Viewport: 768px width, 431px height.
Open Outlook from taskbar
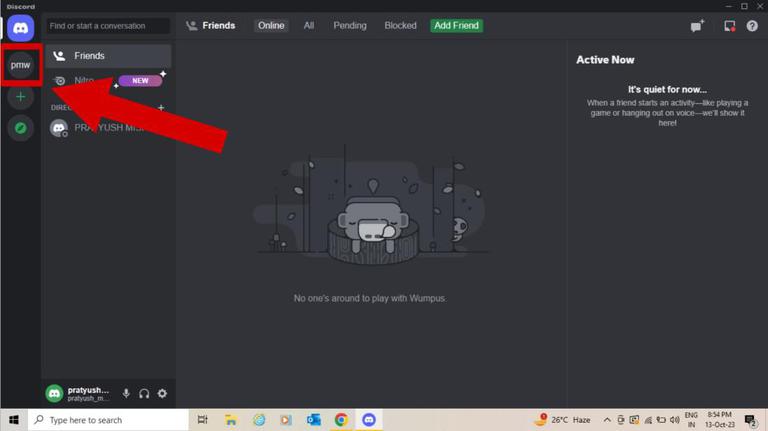pos(313,420)
